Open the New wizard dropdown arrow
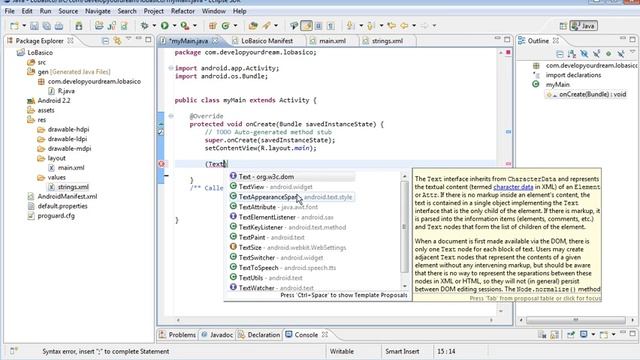640x360 pixels. [x=24, y=26]
